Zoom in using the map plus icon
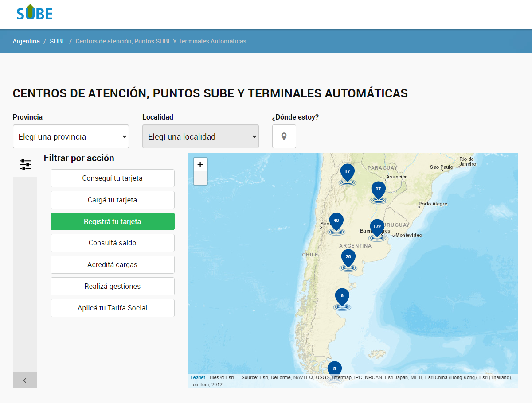 pos(200,164)
